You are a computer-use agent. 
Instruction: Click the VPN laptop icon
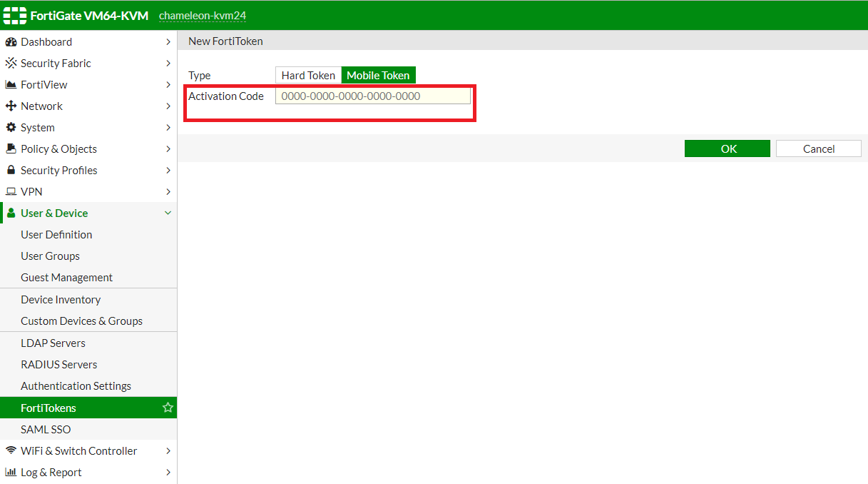coord(11,192)
